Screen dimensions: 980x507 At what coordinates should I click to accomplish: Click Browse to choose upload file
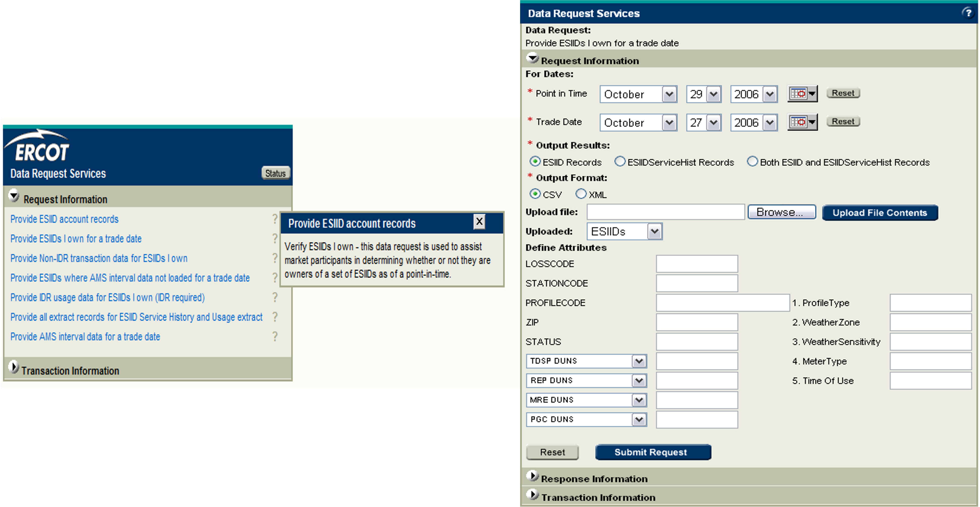pos(782,212)
